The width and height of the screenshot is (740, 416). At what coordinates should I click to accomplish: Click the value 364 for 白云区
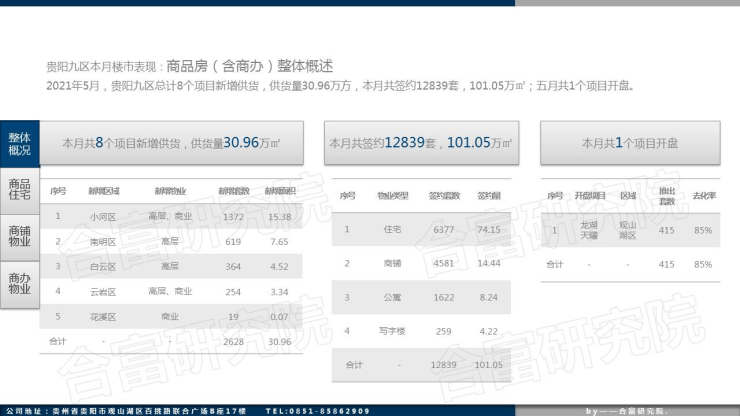click(x=233, y=267)
